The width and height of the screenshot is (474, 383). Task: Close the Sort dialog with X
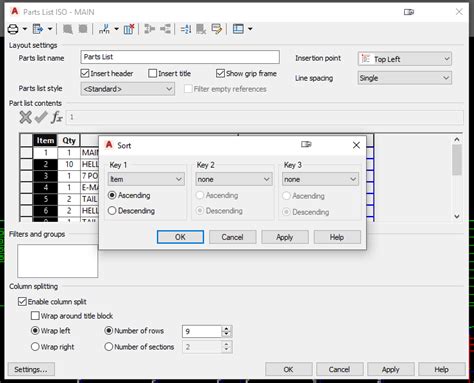(x=356, y=145)
